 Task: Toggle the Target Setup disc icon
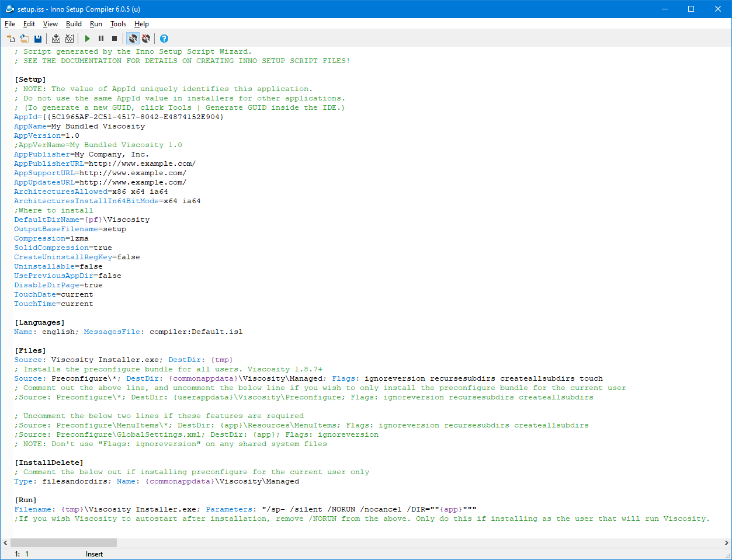pyautogui.click(x=133, y=39)
